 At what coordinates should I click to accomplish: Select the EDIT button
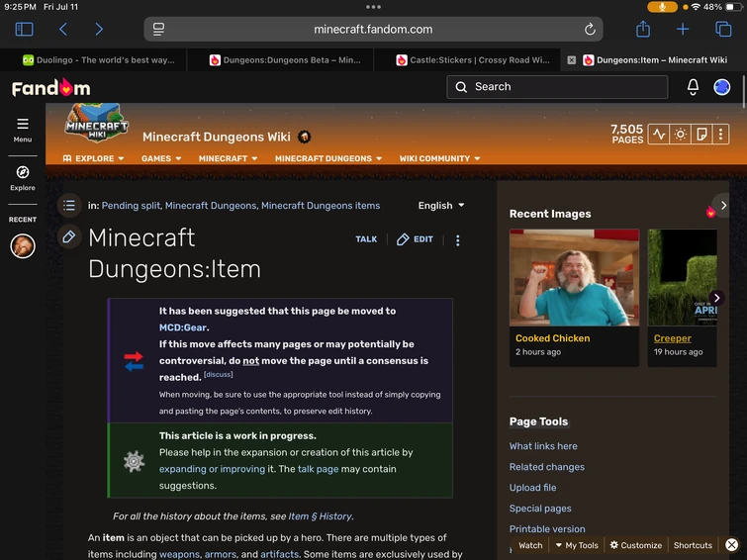415,239
